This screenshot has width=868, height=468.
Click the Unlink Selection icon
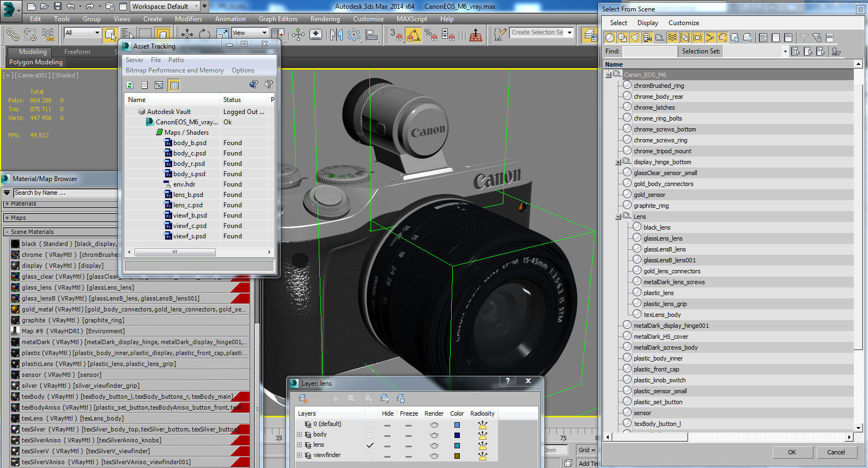pos(30,34)
